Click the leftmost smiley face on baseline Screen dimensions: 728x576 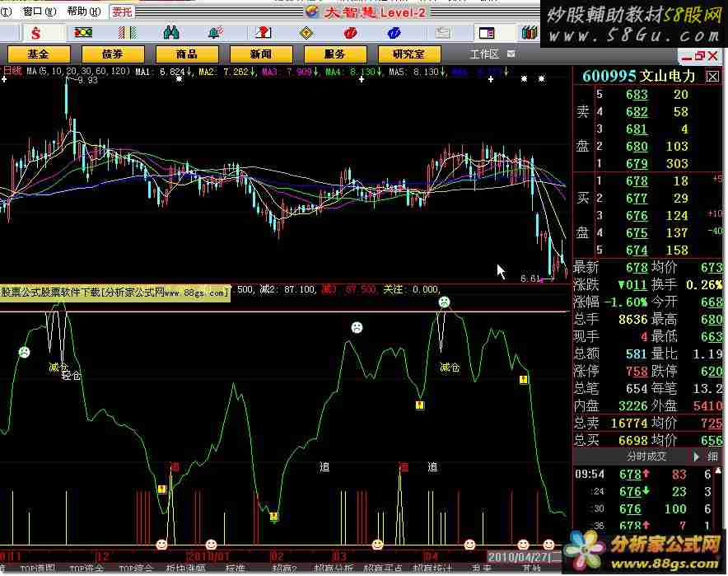[161, 544]
